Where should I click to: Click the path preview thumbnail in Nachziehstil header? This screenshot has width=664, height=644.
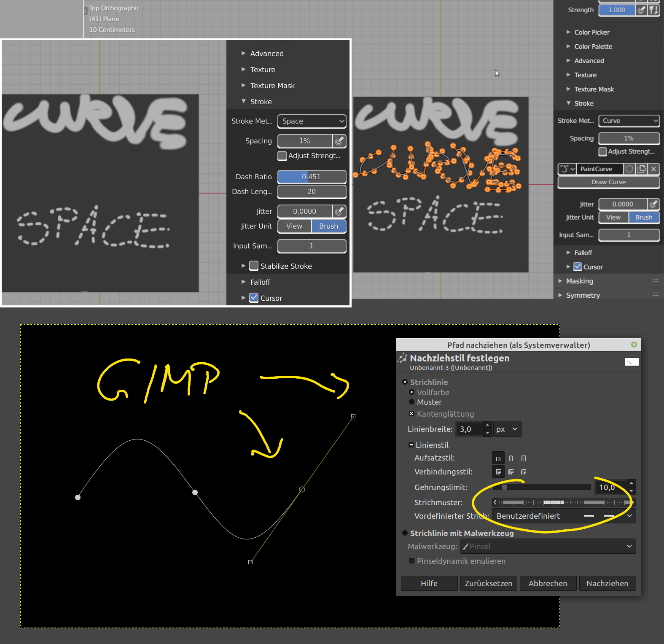point(632,362)
